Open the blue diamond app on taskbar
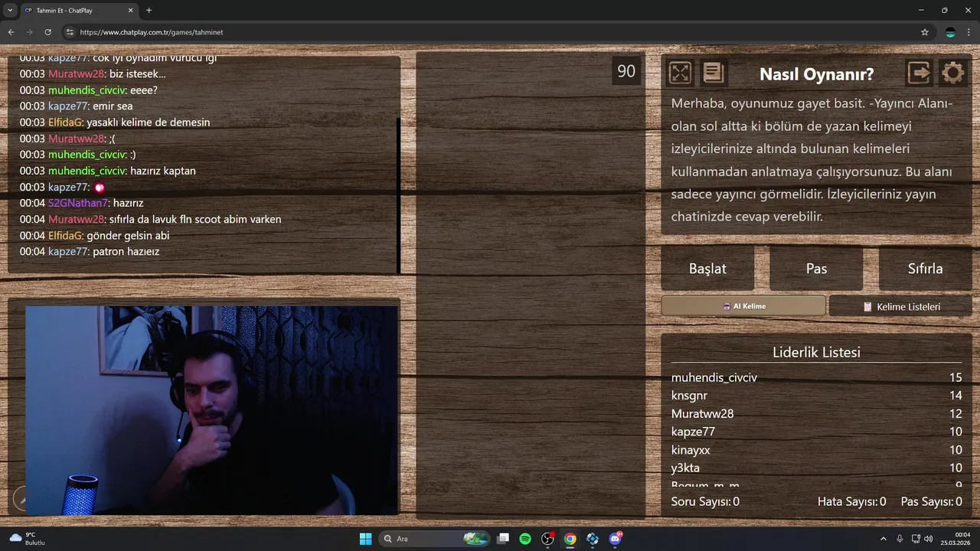 (593, 539)
